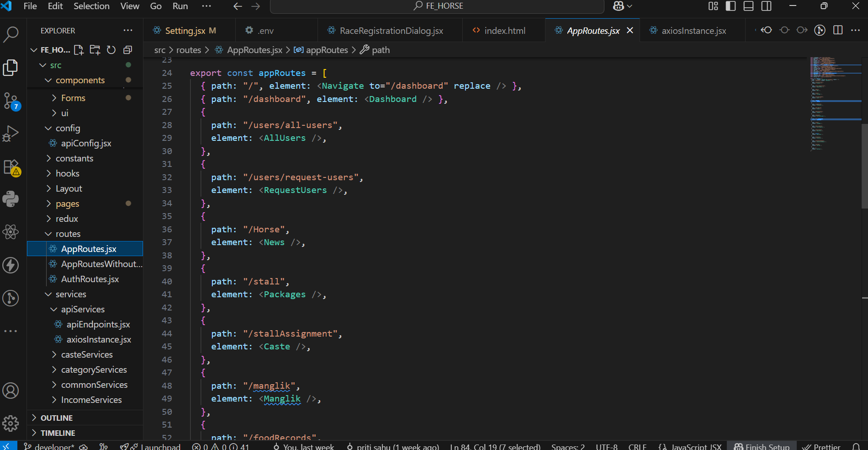Viewport: 868px width, 450px height.
Task: Open AuthRoutes.jsx in the file tree
Action: tap(90, 279)
